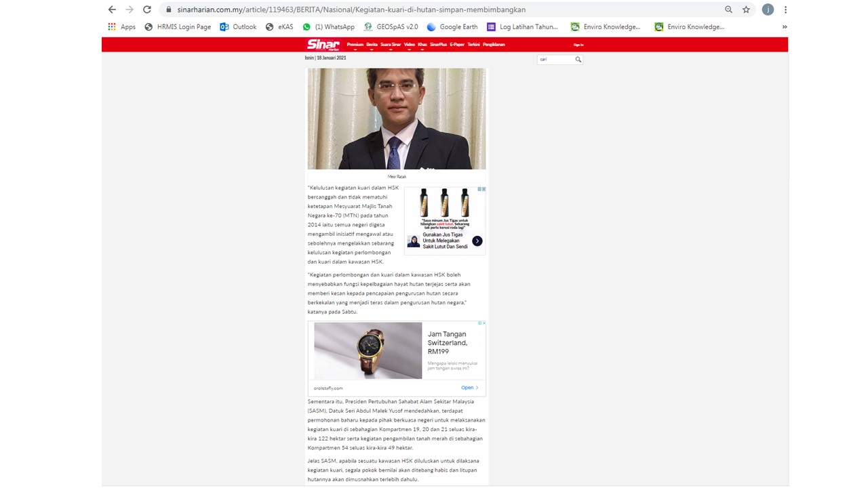Screen dimensions: 868x488
Task: Close the wristwatch advertisement
Action: pos(483,323)
